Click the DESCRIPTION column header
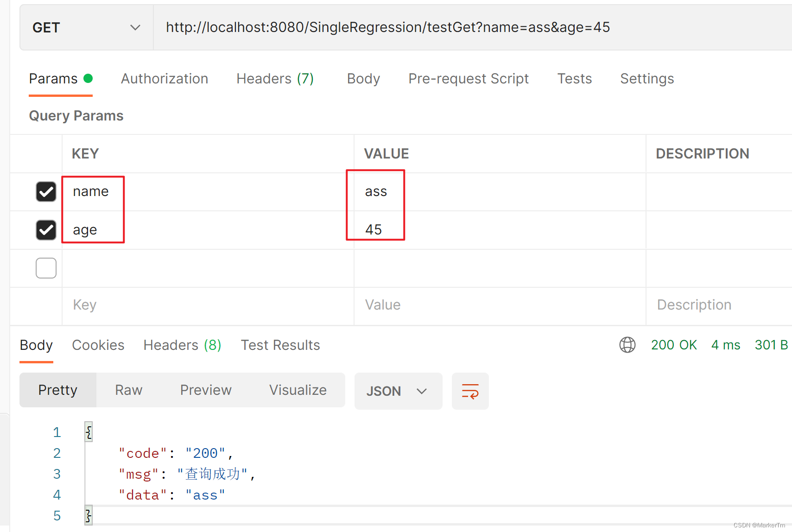 (703, 154)
